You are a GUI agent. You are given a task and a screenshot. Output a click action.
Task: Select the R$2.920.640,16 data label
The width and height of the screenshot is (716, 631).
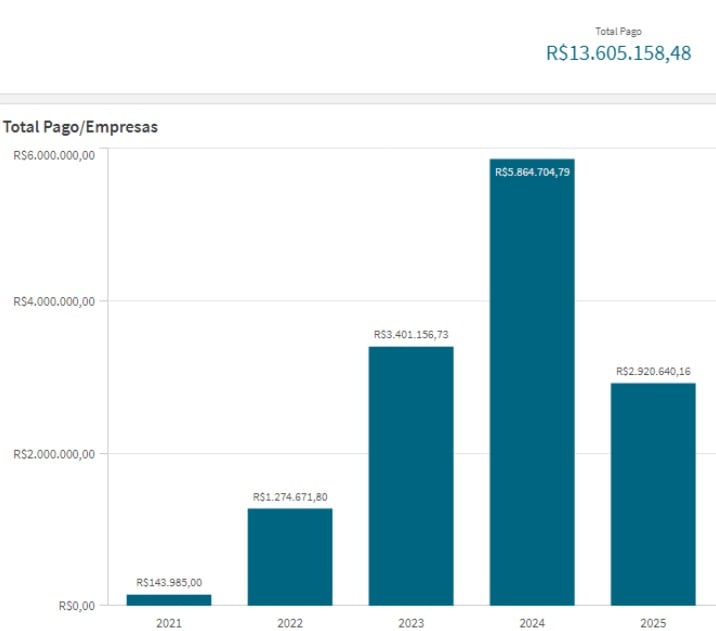(x=653, y=371)
